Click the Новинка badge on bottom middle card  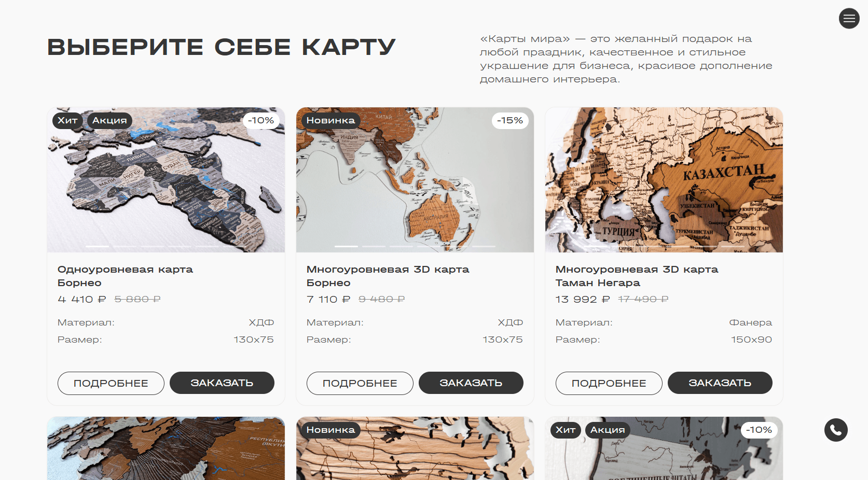330,430
